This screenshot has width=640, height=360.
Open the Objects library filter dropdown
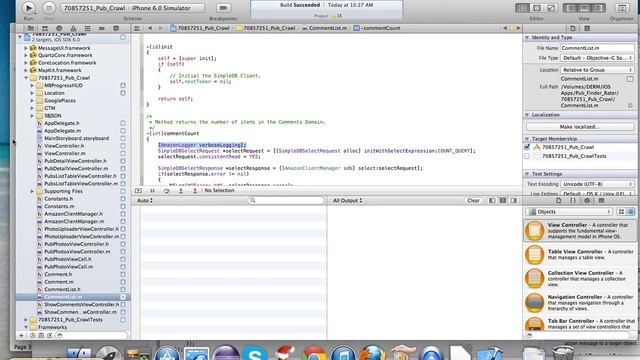coord(569,212)
